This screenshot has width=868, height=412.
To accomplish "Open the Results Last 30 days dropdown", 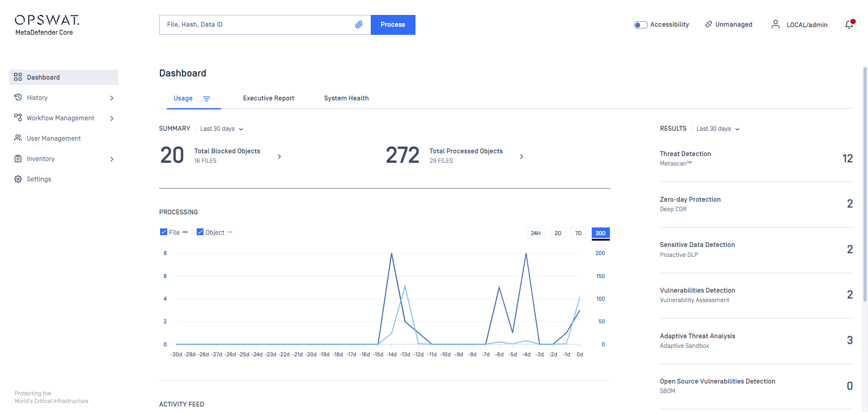I will [718, 129].
